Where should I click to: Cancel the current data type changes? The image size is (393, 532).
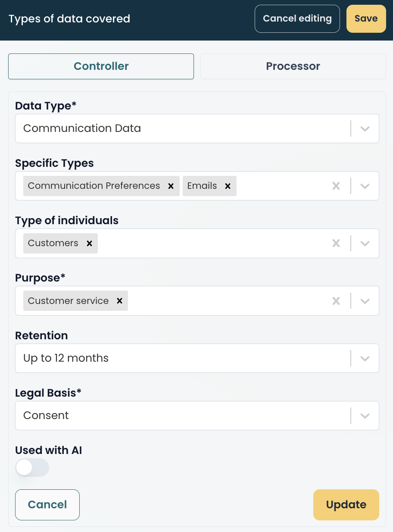(47, 504)
